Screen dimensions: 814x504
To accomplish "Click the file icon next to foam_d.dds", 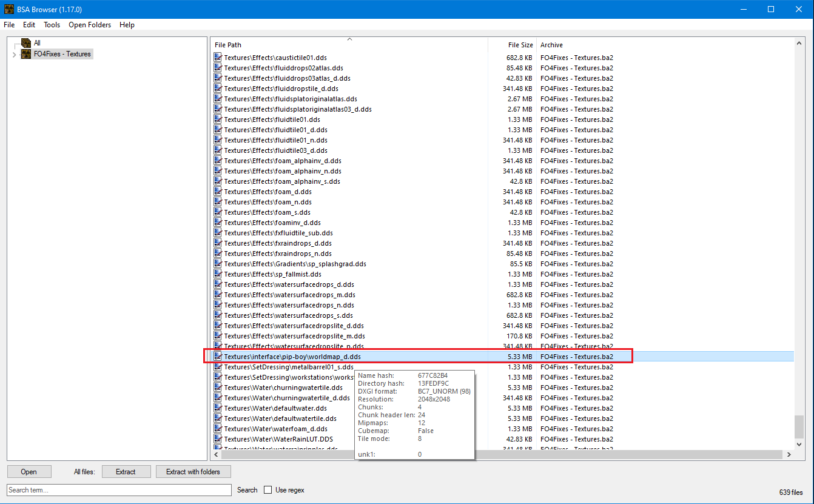I will [218, 192].
